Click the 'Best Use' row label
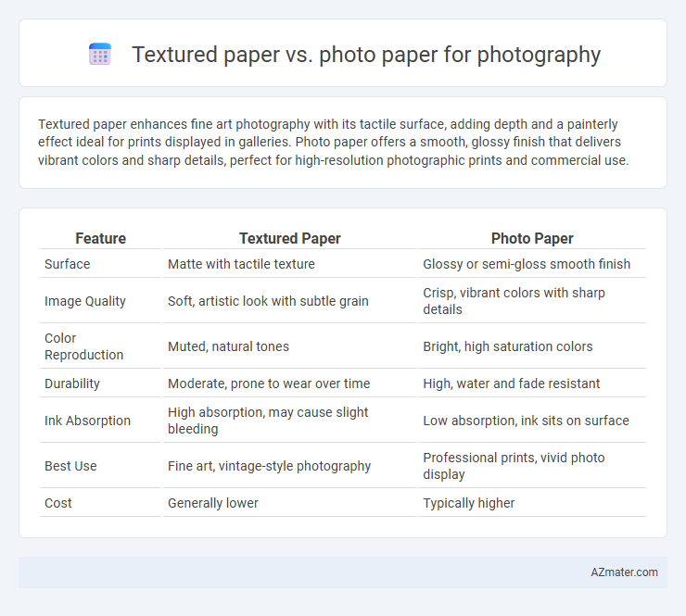 click(x=70, y=466)
